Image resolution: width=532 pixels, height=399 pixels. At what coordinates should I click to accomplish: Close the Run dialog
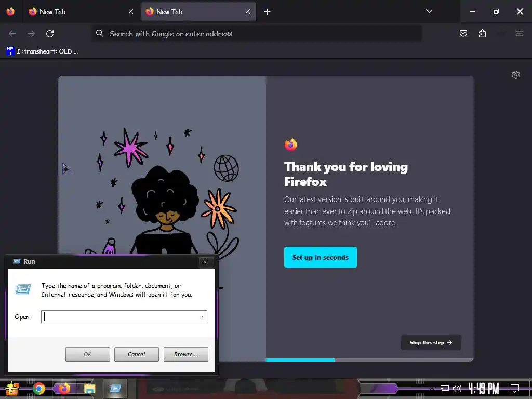(205, 262)
